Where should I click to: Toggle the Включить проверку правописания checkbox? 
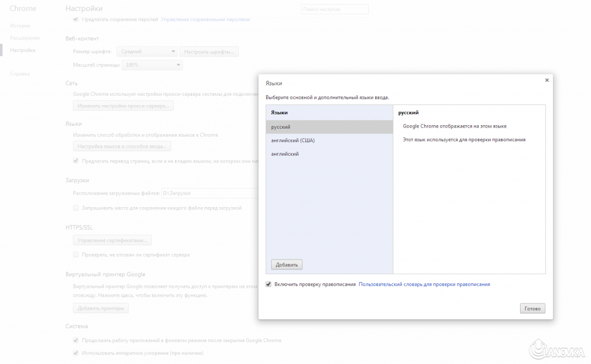click(268, 284)
